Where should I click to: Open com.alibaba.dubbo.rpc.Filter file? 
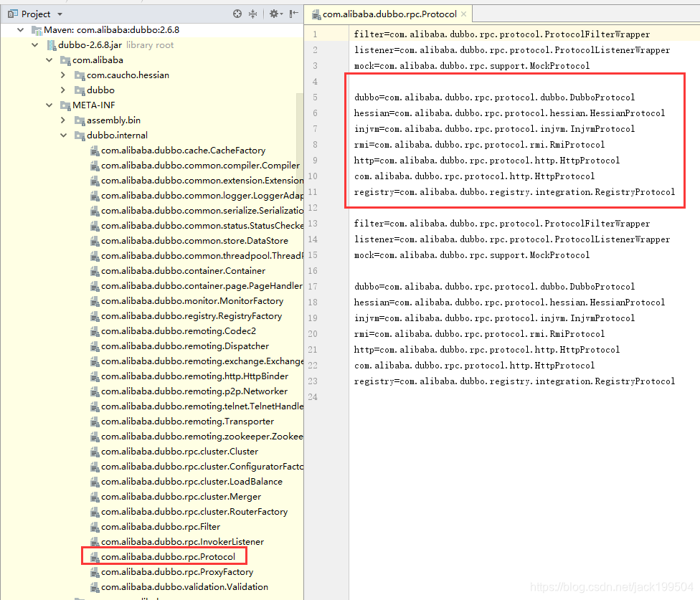161,527
